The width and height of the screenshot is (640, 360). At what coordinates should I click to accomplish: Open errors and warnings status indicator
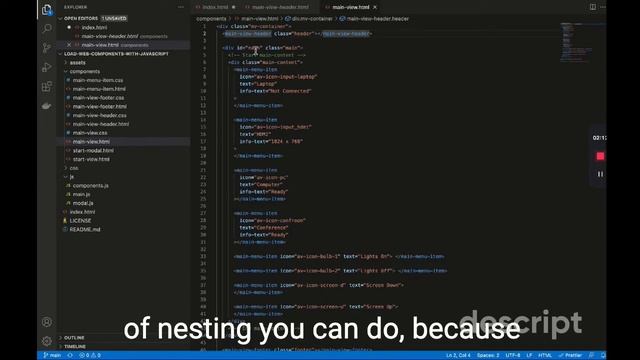tap(90, 356)
